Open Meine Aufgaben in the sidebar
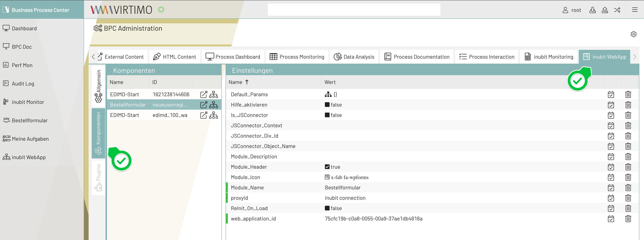 (x=30, y=139)
